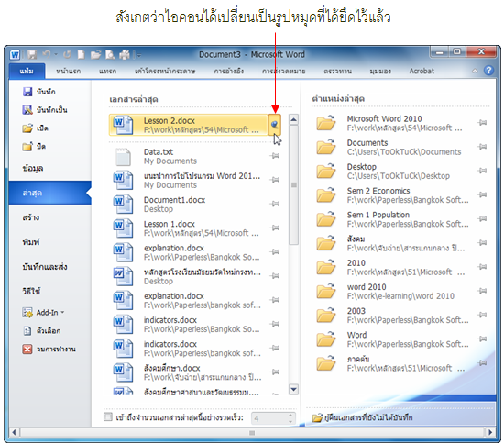
Task: Enable quick access recent documents checkbox
Action: point(108,417)
